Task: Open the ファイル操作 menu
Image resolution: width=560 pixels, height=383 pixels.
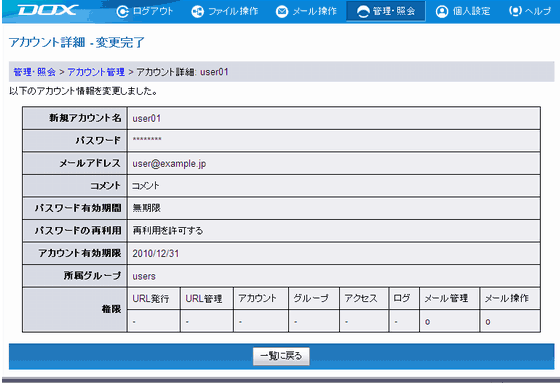Action: click(x=233, y=11)
